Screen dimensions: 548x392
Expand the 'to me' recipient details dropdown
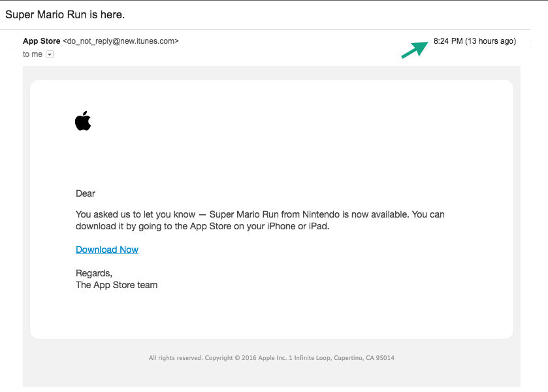tap(50, 54)
